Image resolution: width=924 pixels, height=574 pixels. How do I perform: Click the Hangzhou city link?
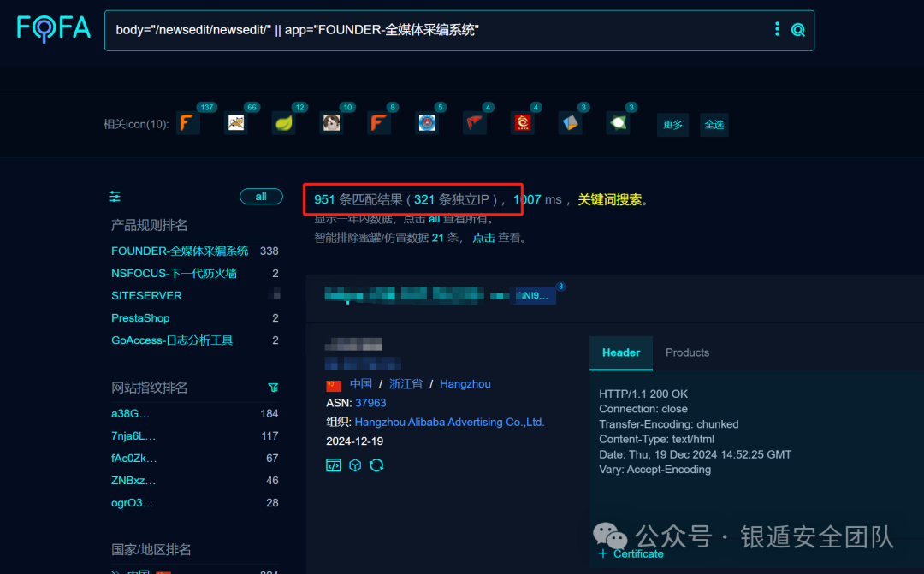pos(465,383)
